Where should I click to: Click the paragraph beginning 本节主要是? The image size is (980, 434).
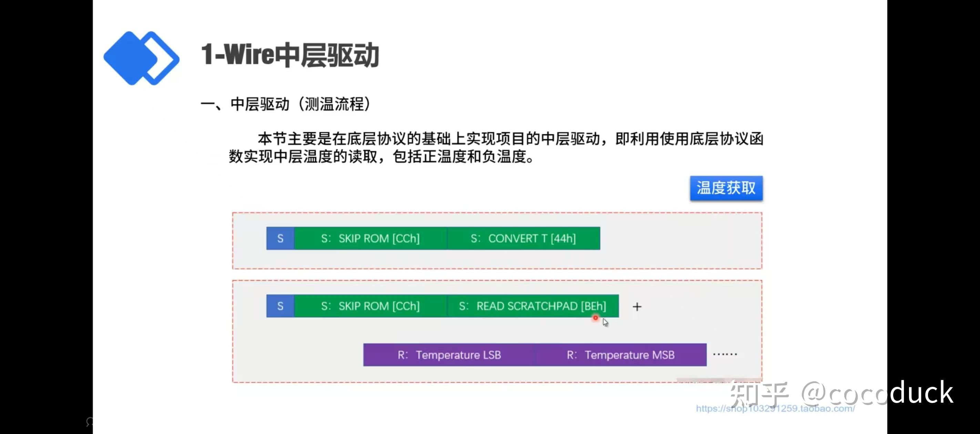pos(496,147)
